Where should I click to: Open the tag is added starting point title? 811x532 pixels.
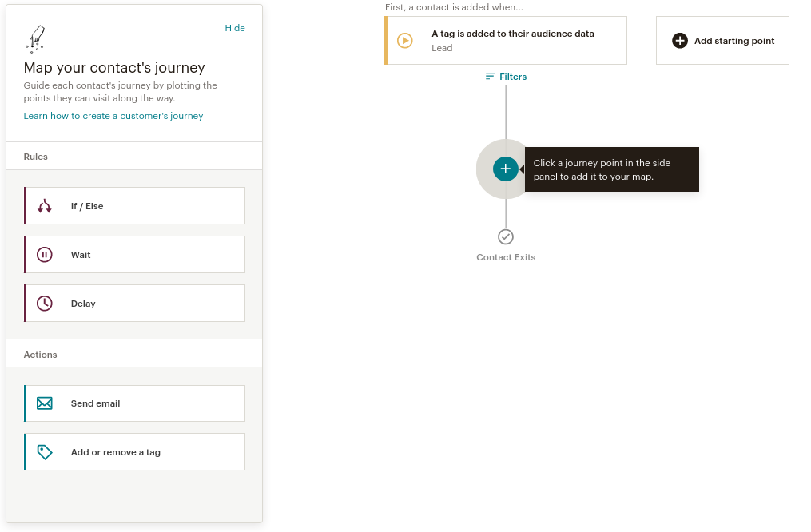(513, 34)
